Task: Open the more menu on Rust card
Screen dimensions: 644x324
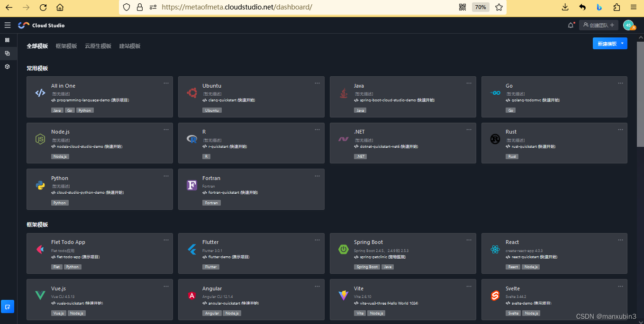Action: 620,129
